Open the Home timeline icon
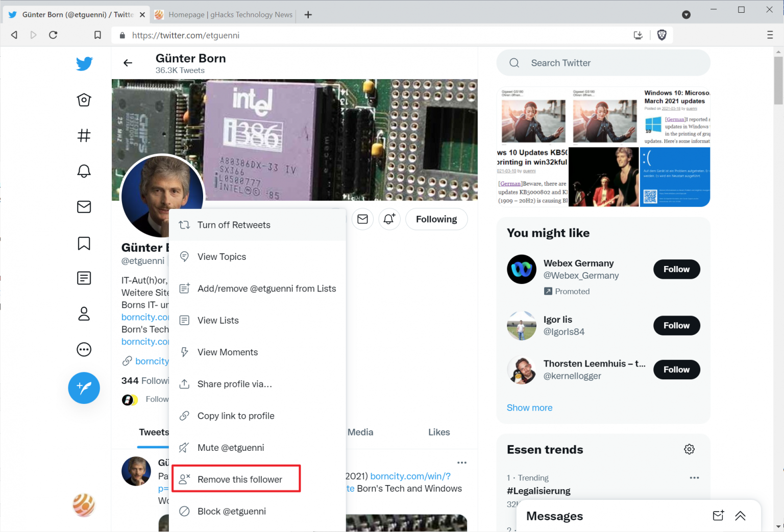The width and height of the screenshot is (784, 532). click(x=84, y=100)
